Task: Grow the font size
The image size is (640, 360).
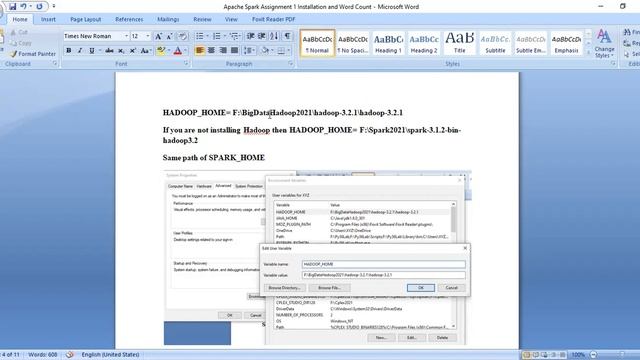Action: pyautogui.click(x=158, y=36)
